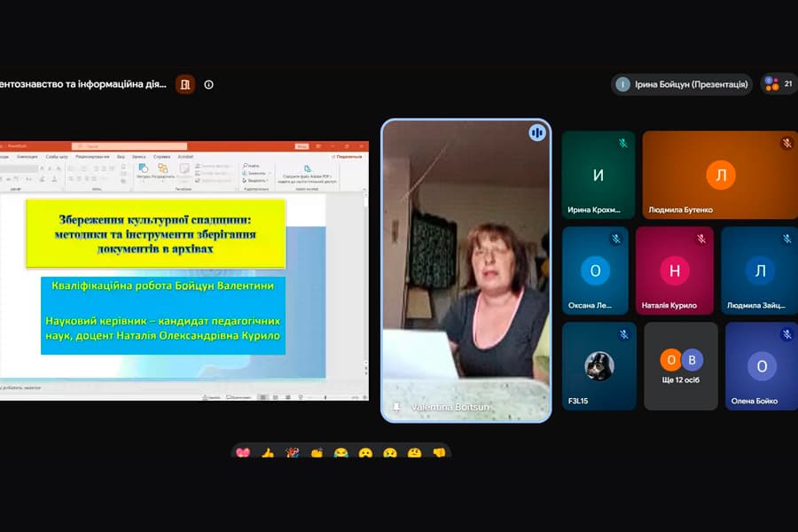Click reading view icon in status bar
The width and height of the screenshot is (798, 532).
point(288,397)
